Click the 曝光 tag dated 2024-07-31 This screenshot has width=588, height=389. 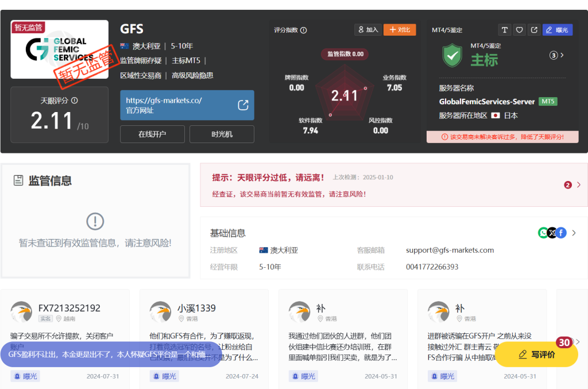[25, 376]
